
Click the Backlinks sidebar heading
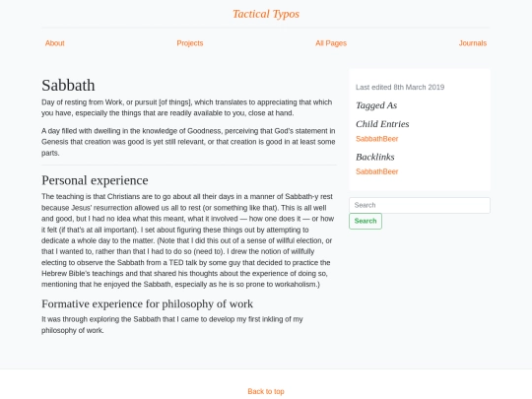[x=375, y=157]
